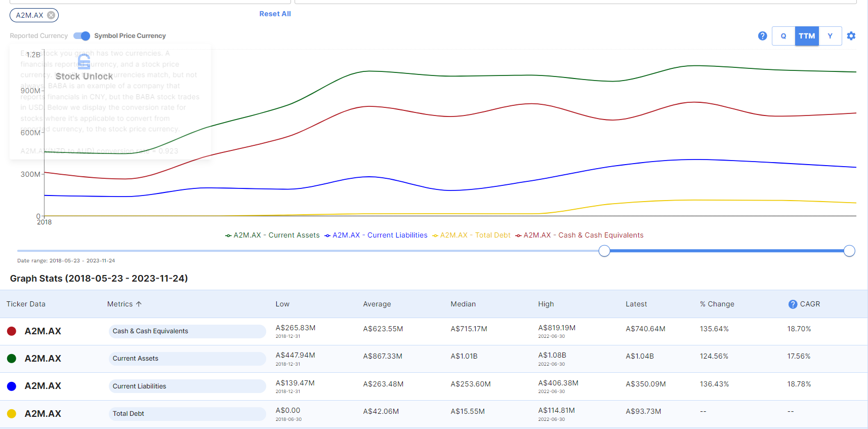Viewport: 868px width, 429px height.
Task: Click the Median column header
Action: pos(463,304)
